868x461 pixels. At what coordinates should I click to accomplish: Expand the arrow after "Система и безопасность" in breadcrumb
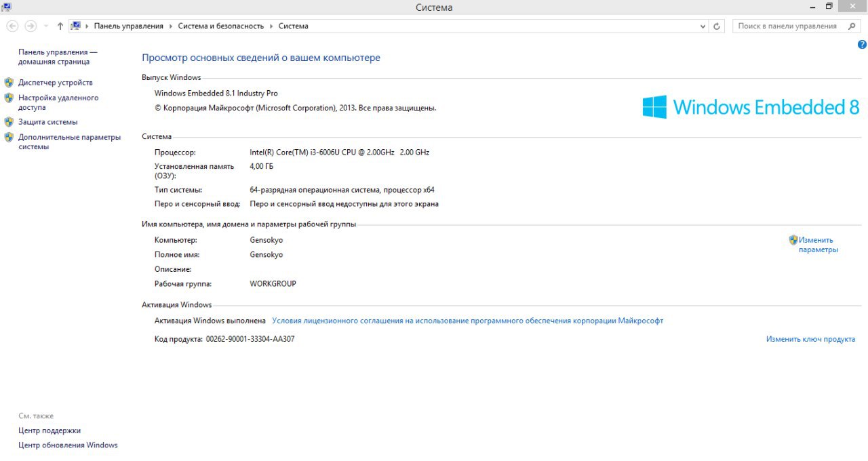pyautogui.click(x=271, y=26)
